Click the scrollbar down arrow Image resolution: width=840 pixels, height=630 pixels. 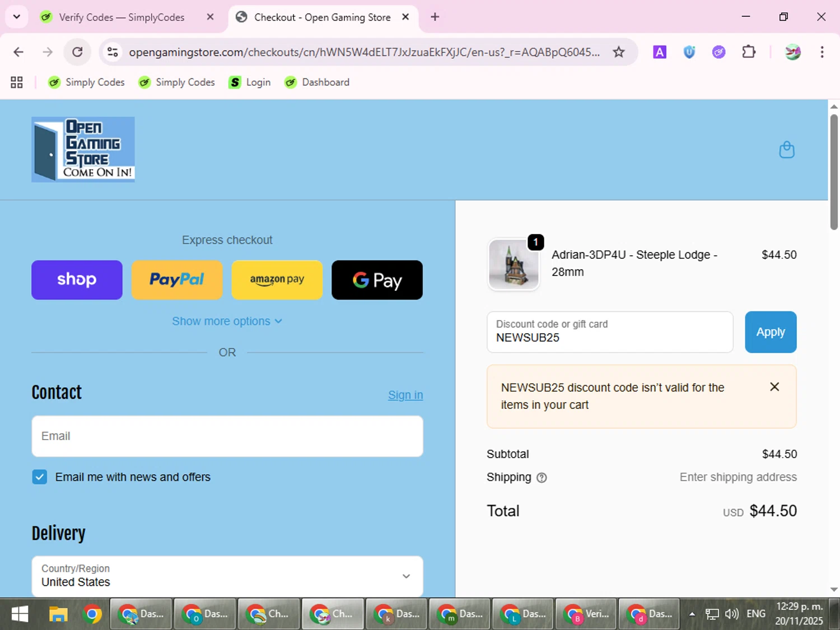[834, 590]
